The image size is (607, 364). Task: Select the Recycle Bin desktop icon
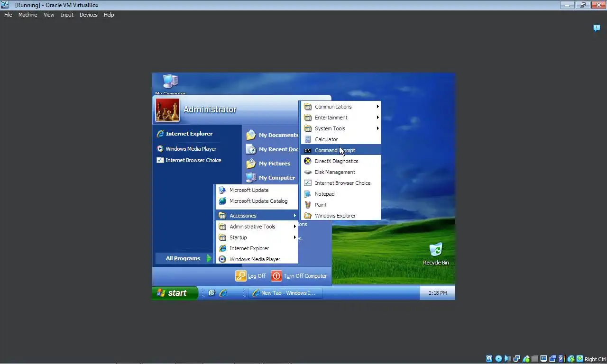pos(436,254)
